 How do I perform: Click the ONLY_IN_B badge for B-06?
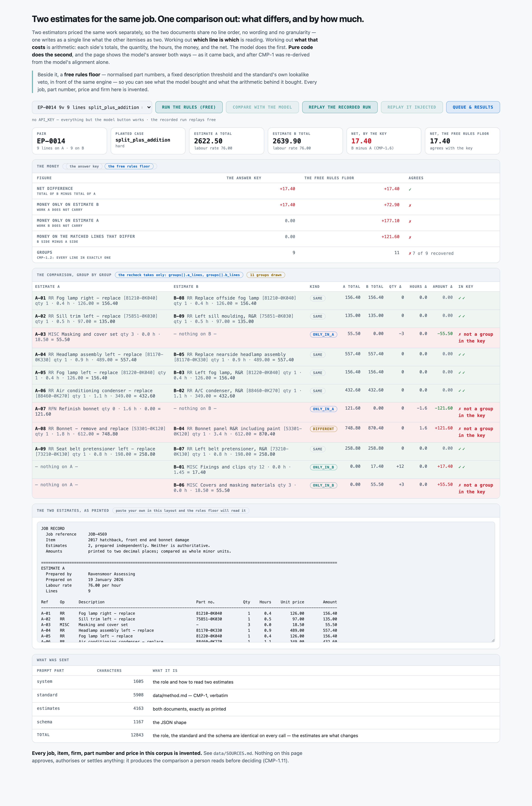point(323,485)
